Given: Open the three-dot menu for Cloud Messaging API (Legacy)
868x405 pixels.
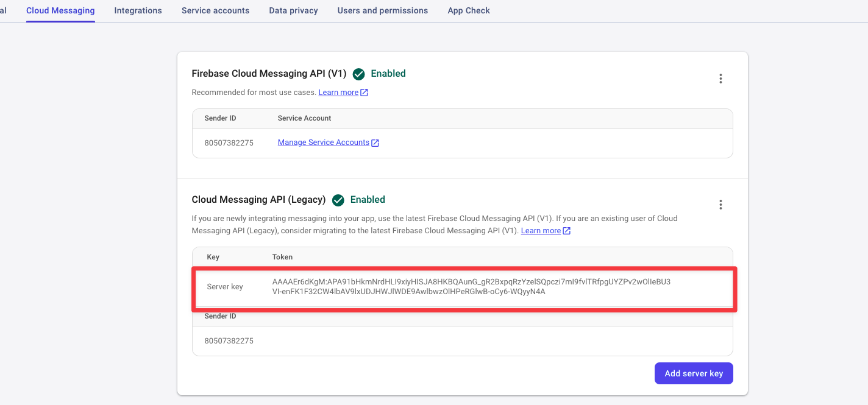Looking at the screenshot, I should [720, 205].
